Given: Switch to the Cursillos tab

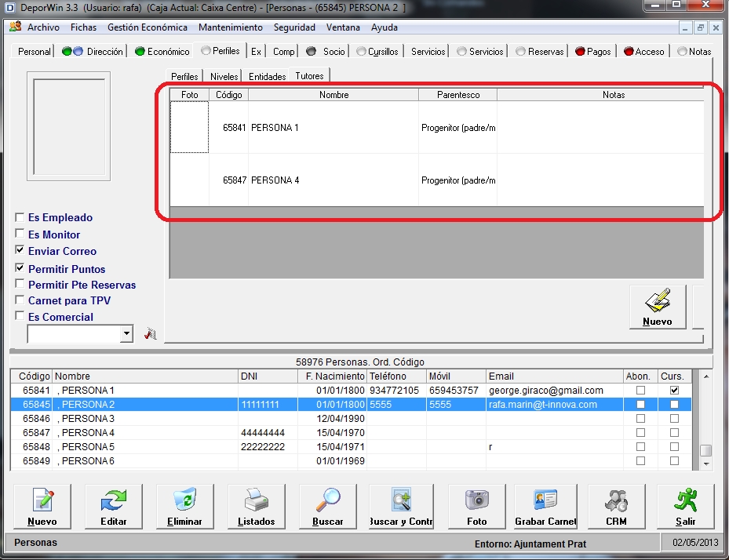Looking at the screenshot, I should coord(377,51).
